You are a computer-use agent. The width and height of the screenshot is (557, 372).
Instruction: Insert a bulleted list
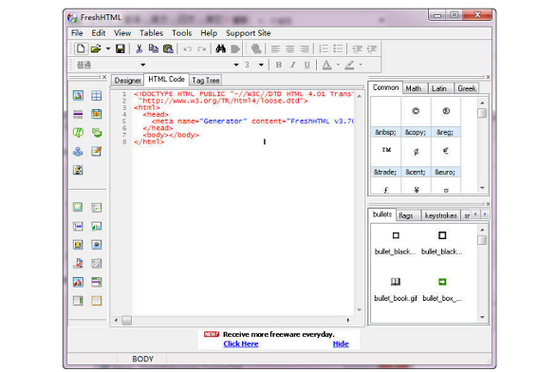[x=338, y=49]
